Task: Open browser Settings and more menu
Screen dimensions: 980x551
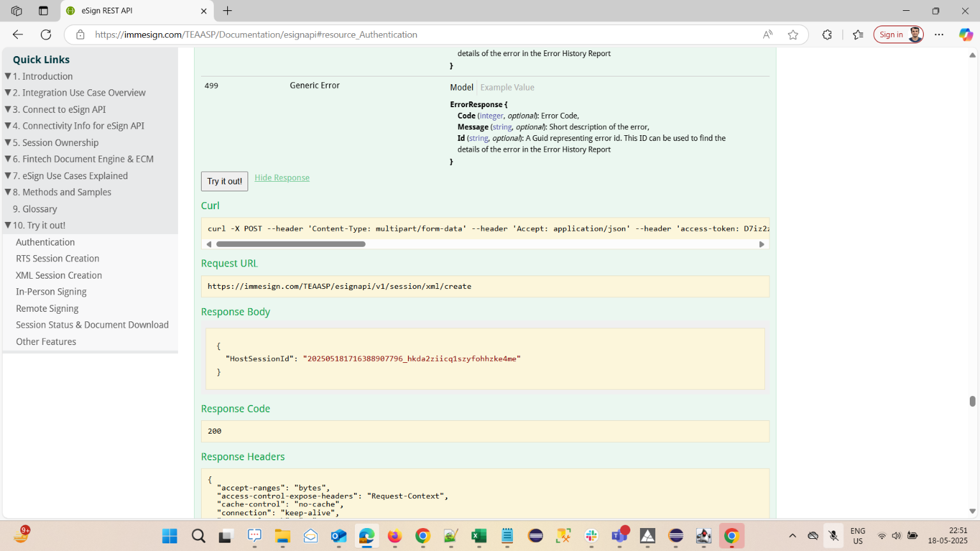Action: 939,34
